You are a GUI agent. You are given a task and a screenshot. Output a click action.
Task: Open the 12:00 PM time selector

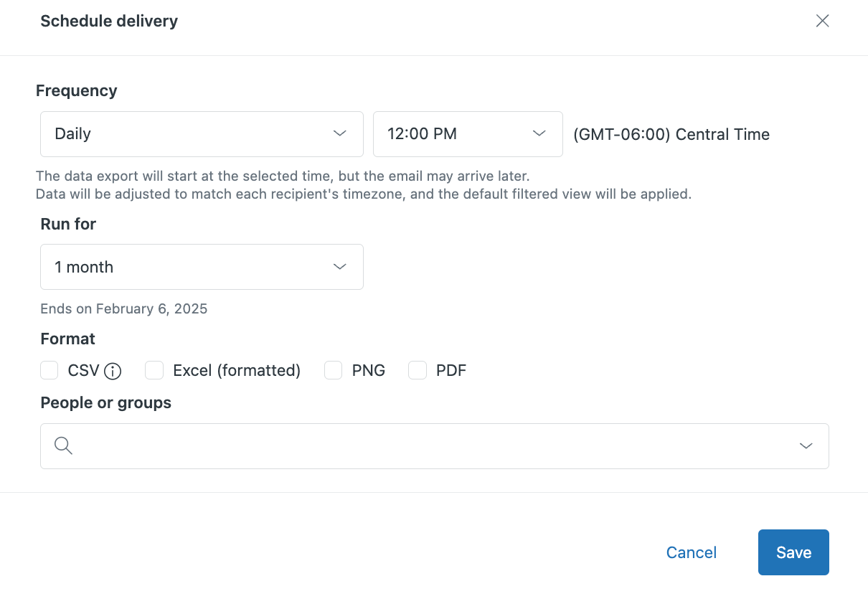coord(468,133)
